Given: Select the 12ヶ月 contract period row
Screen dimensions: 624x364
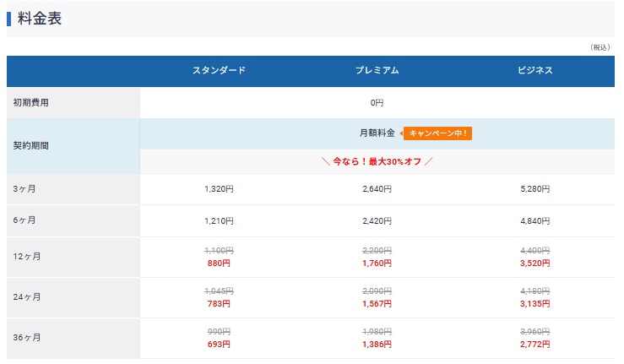Looking at the screenshot, I should pos(27,257).
